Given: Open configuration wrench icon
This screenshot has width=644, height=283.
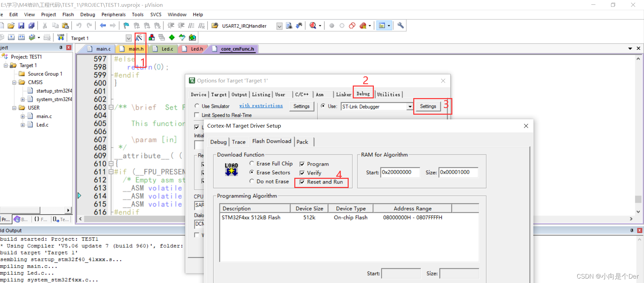Looking at the screenshot, I should tap(401, 26).
